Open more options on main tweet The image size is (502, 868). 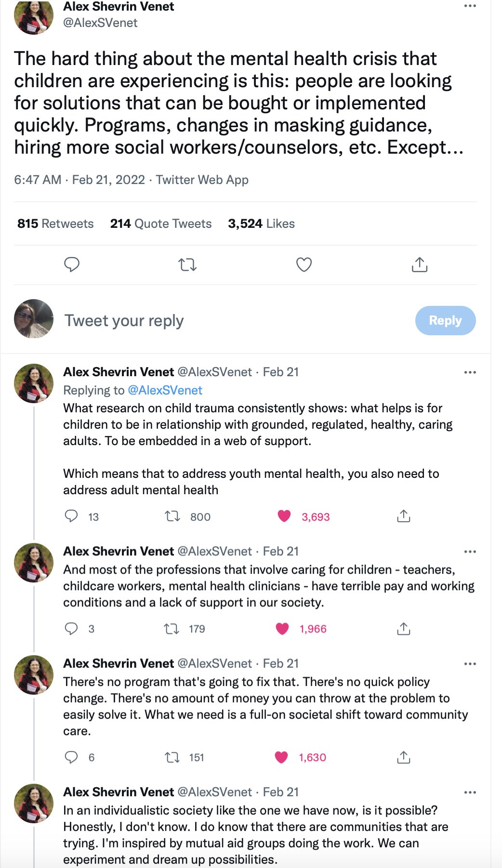pos(470,6)
